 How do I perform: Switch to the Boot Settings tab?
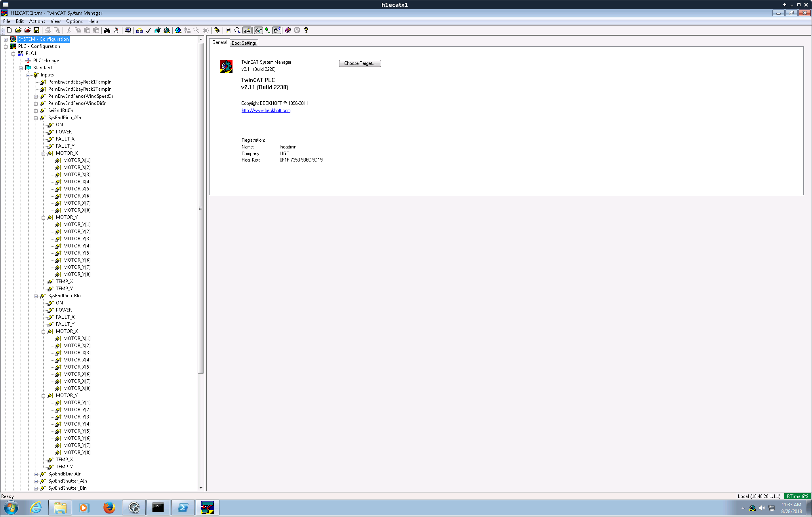coord(244,43)
